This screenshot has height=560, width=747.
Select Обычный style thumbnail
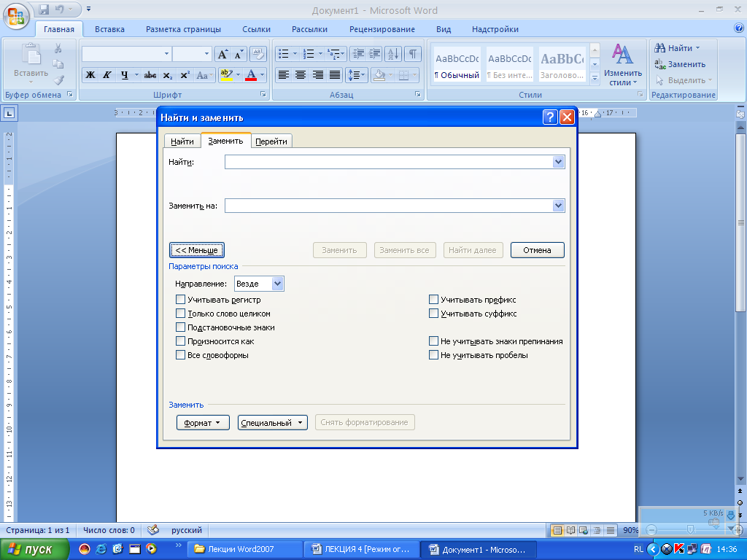click(457, 65)
